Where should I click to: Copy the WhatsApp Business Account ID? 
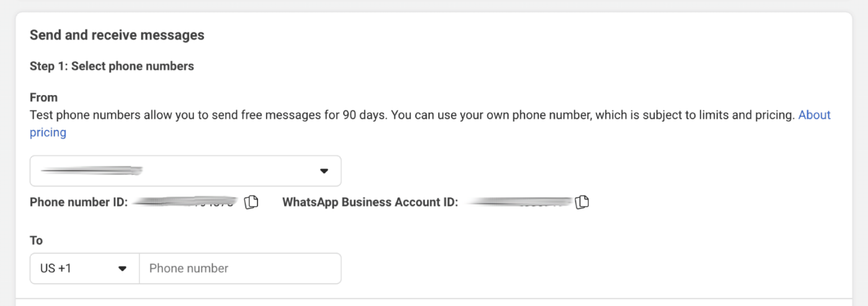(582, 202)
